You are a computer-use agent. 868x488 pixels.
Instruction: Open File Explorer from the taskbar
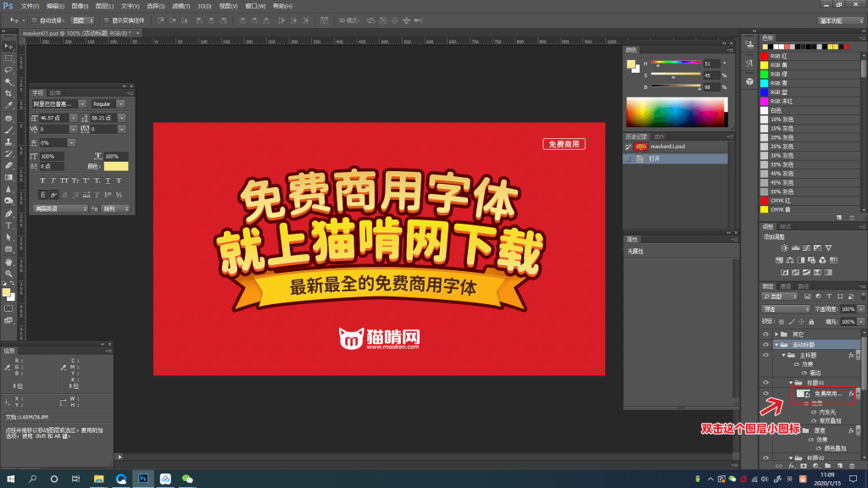click(x=98, y=479)
